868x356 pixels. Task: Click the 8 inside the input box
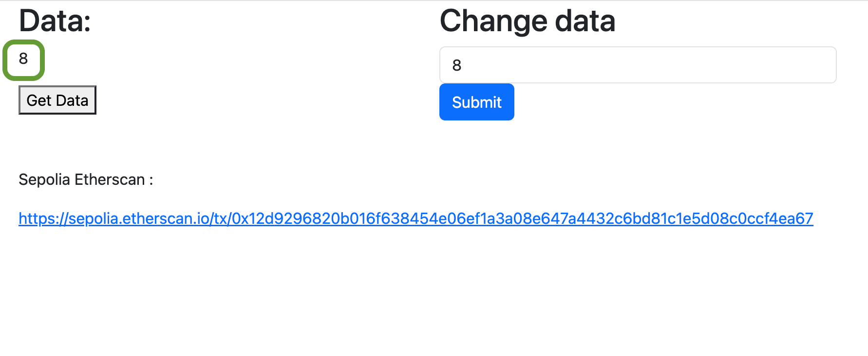point(456,65)
